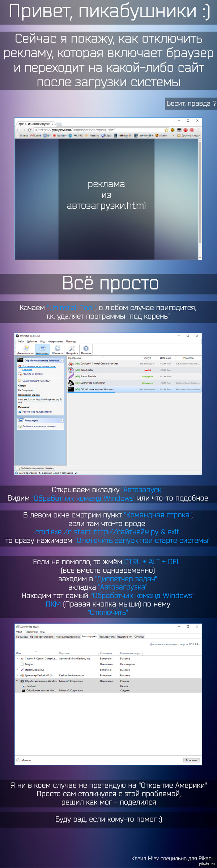Expand Catalyst Control Center row in Task Manager
Viewport: 217px width, 868px height.
point(17,659)
